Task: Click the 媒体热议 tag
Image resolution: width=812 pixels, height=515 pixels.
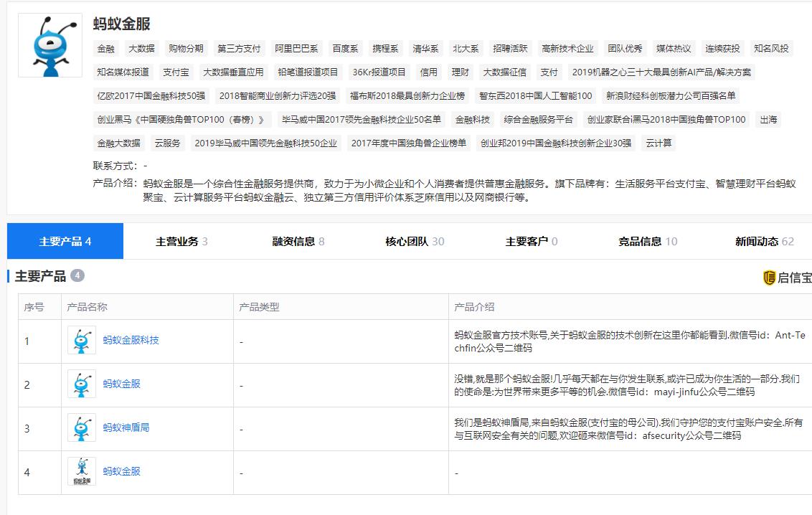Action: (674, 49)
